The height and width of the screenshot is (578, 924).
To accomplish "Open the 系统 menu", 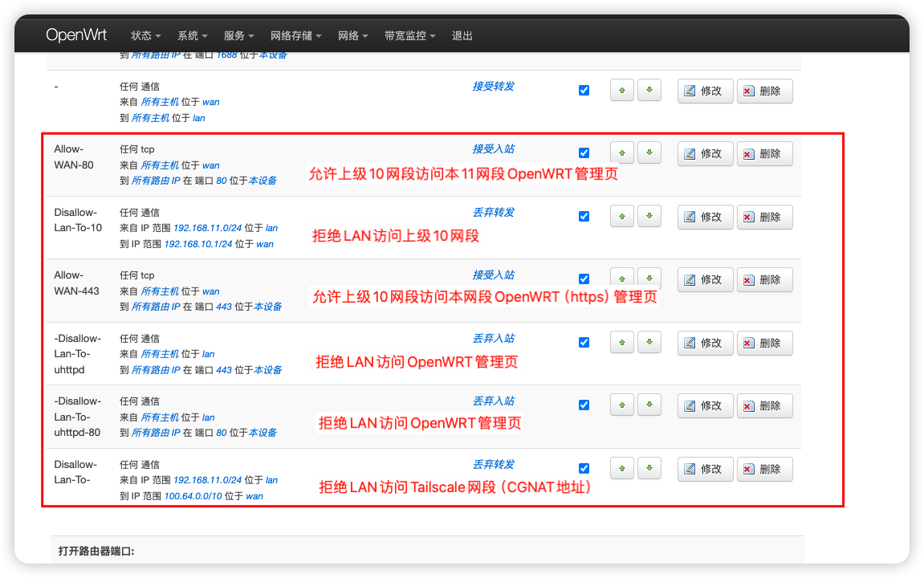I will click(x=192, y=36).
